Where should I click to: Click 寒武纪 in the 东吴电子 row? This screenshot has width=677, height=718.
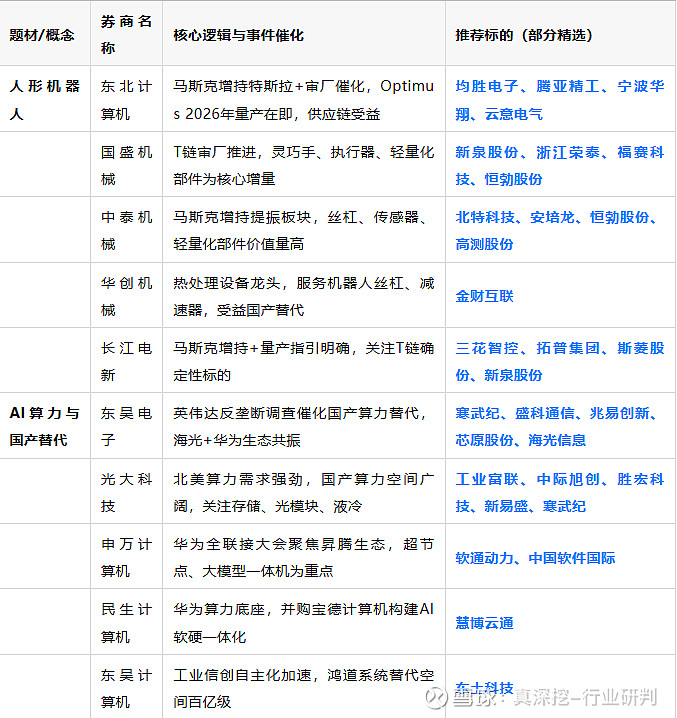tap(477, 413)
